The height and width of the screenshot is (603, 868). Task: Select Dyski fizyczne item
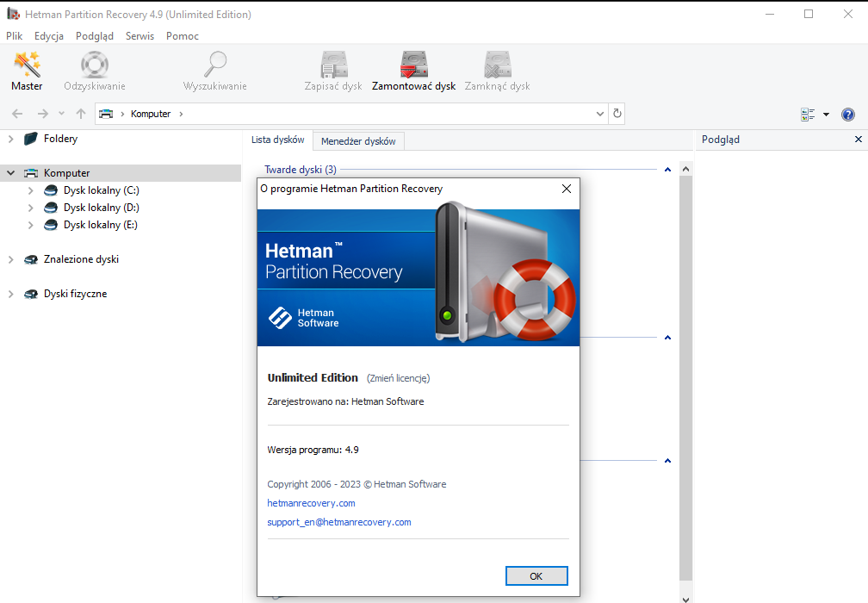75,294
